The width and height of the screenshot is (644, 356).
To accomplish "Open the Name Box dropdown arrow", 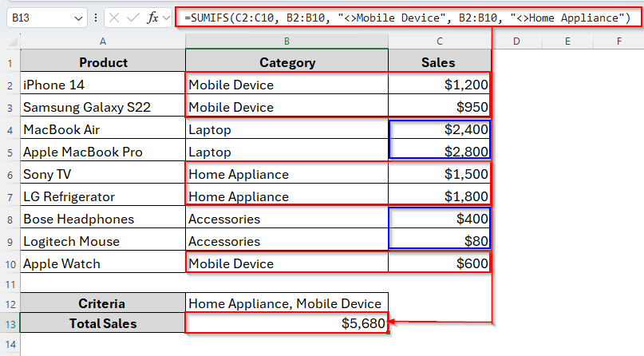I will [x=78, y=18].
